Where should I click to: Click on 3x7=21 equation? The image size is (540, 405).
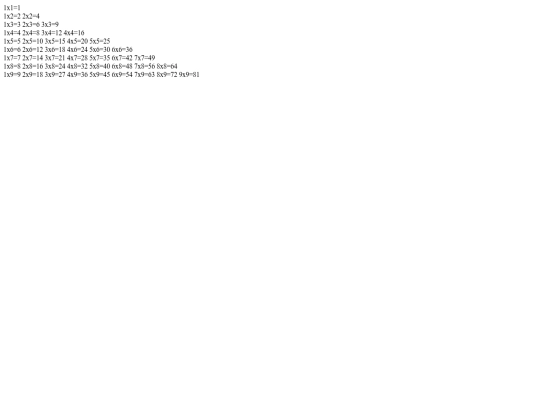tap(55, 58)
